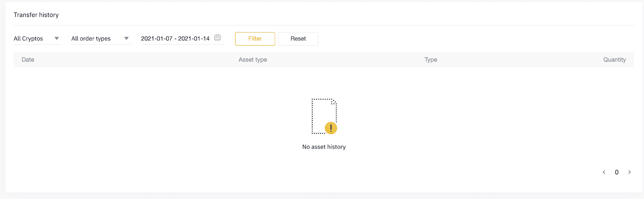Click the yellow exclamation warning badge
This screenshot has width=644, height=199.
[331, 128]
